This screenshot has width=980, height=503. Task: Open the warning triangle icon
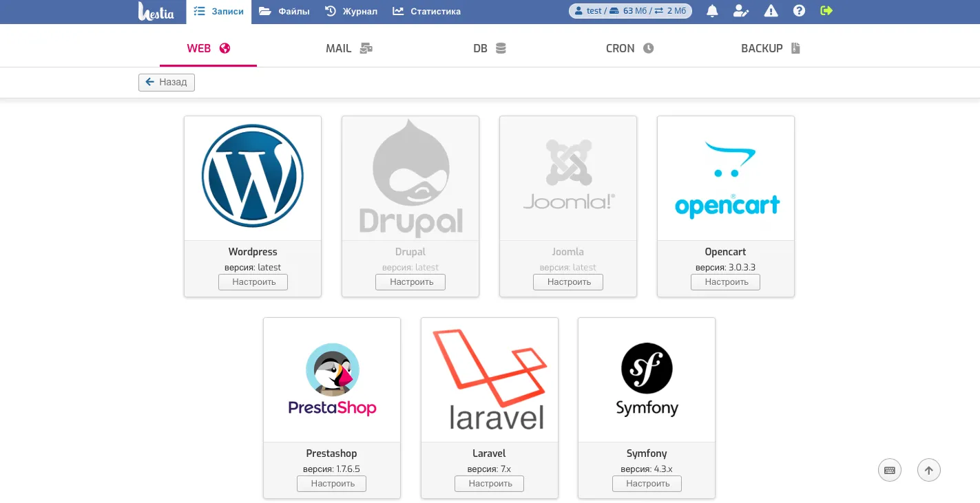coord(771,11)
